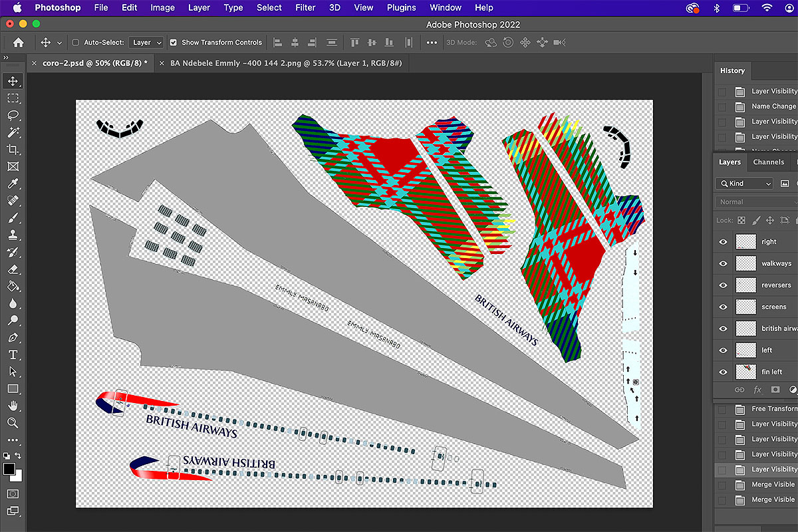Image resolution: width=798 pixels, height=532 pixels.
Task: Open the layer Kind filter dropdown
Action: [x=745, y=184]
